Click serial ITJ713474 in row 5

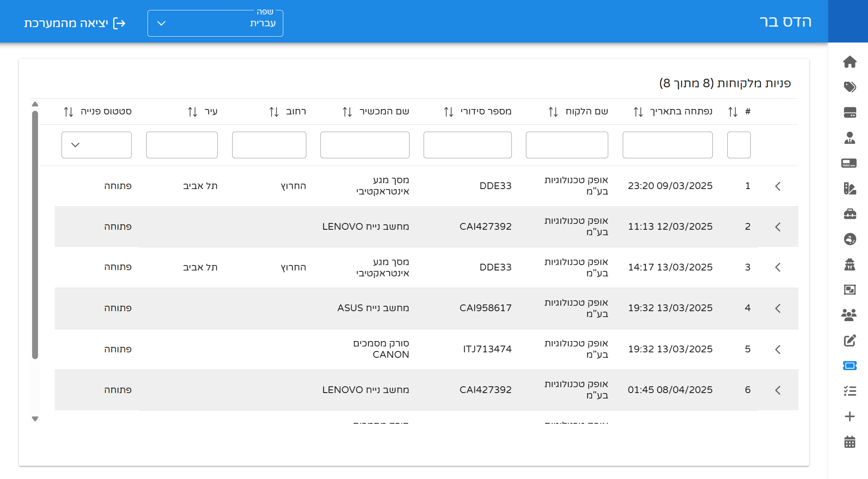[487, 349]
